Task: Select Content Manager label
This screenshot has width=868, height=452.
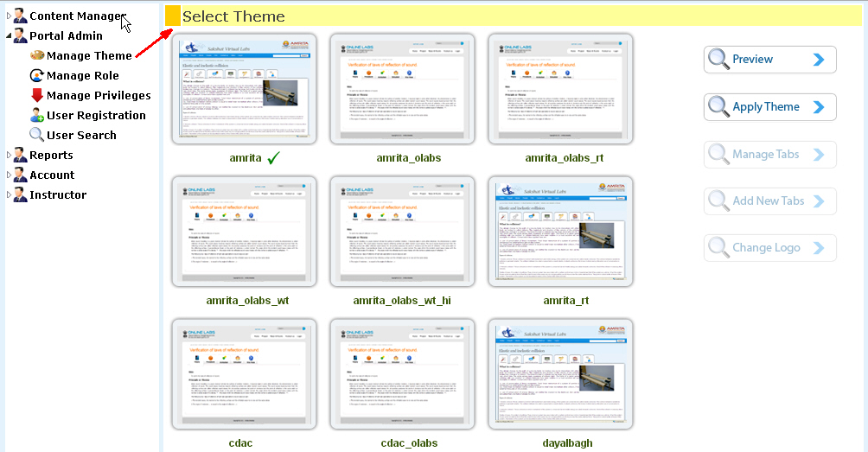Action: (78, 16)
